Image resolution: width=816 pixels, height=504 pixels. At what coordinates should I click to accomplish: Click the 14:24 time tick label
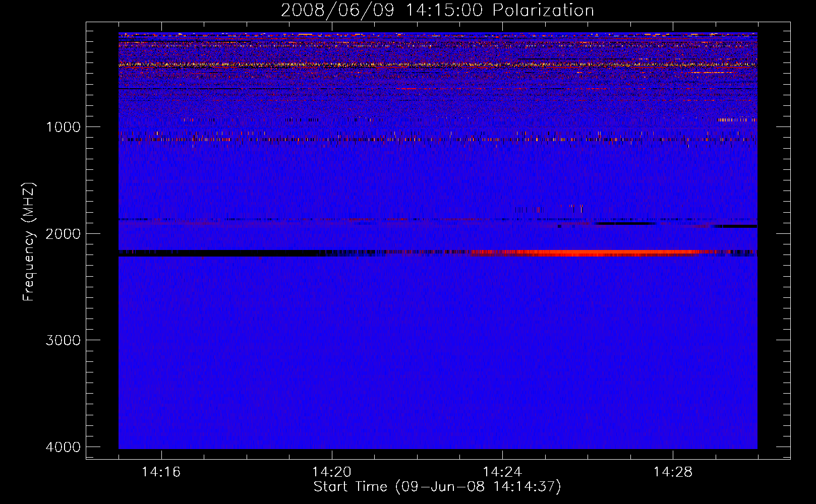[x=502, y=472]
